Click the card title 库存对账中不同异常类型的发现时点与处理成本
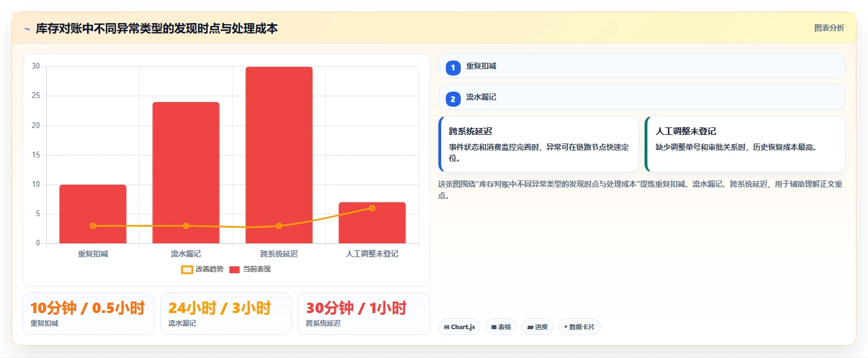 157,28
